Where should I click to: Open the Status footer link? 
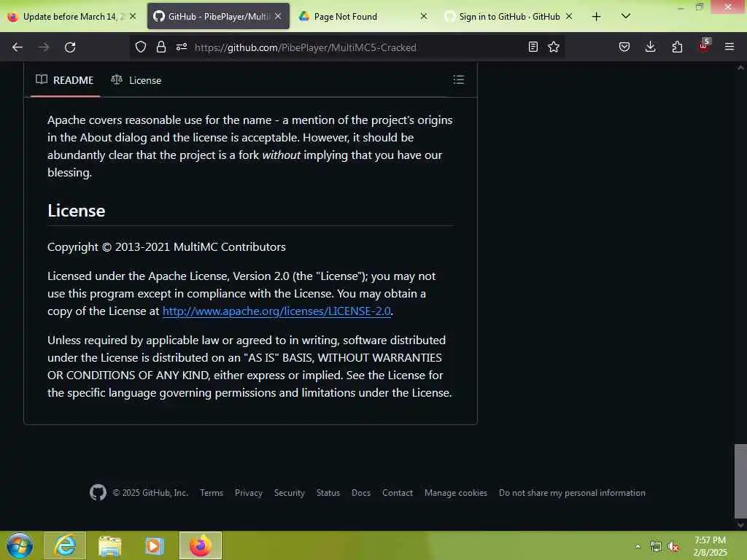pos(328,493)
